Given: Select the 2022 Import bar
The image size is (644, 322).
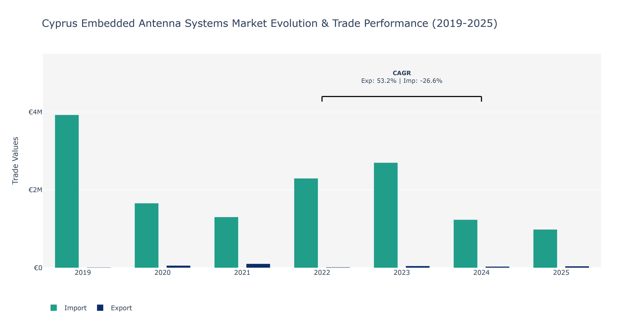Looking at the screenshot, I should [306, 223].
